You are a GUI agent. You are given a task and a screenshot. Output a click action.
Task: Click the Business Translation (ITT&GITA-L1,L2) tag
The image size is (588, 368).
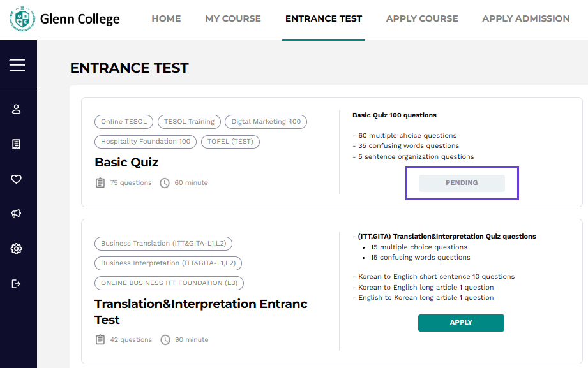tap(164, 244)
